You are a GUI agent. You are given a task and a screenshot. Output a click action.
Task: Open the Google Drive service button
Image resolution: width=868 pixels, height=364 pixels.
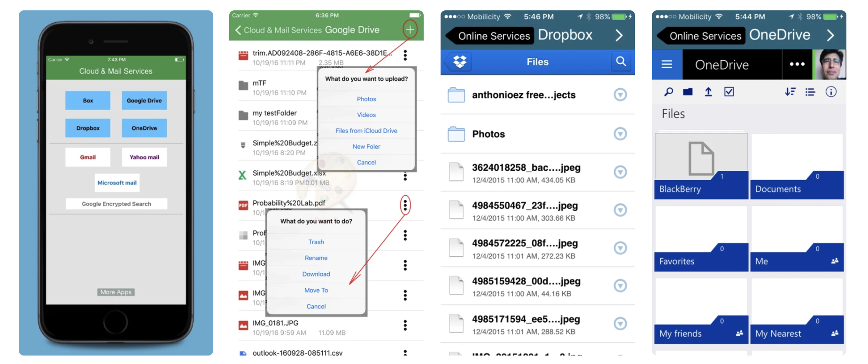pyautogui.click(x=144, y=101)
